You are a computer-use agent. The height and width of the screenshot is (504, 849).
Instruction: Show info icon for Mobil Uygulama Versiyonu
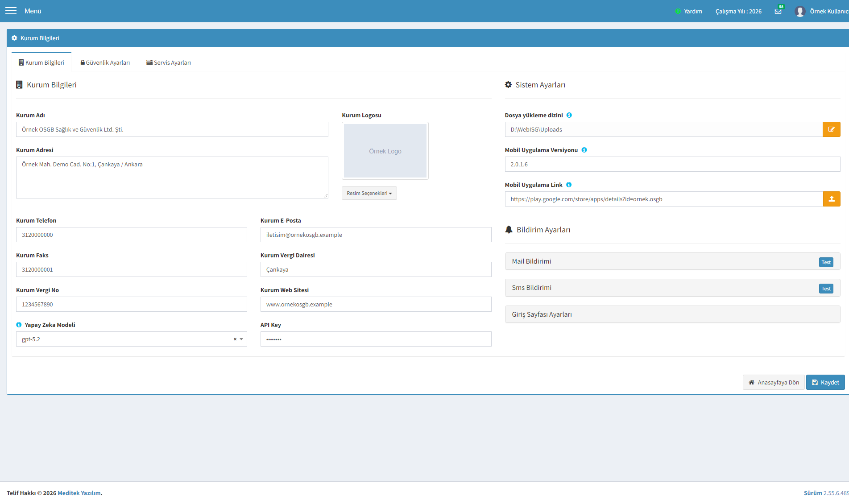(x=584, y=150)
